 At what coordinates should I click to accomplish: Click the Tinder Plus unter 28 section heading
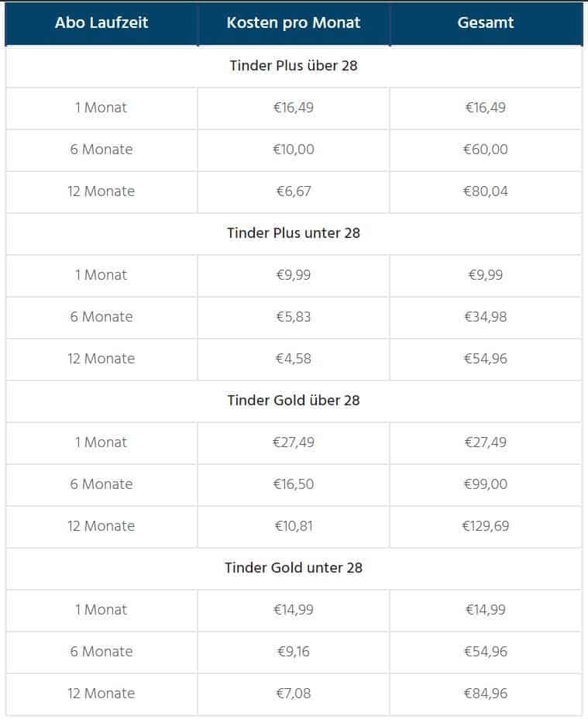(294, 233)
